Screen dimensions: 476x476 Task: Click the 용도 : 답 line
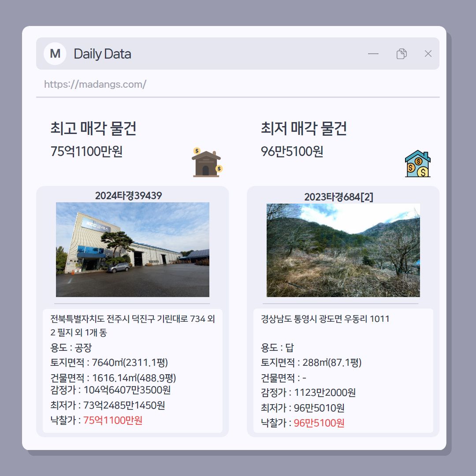pos(278,348)
